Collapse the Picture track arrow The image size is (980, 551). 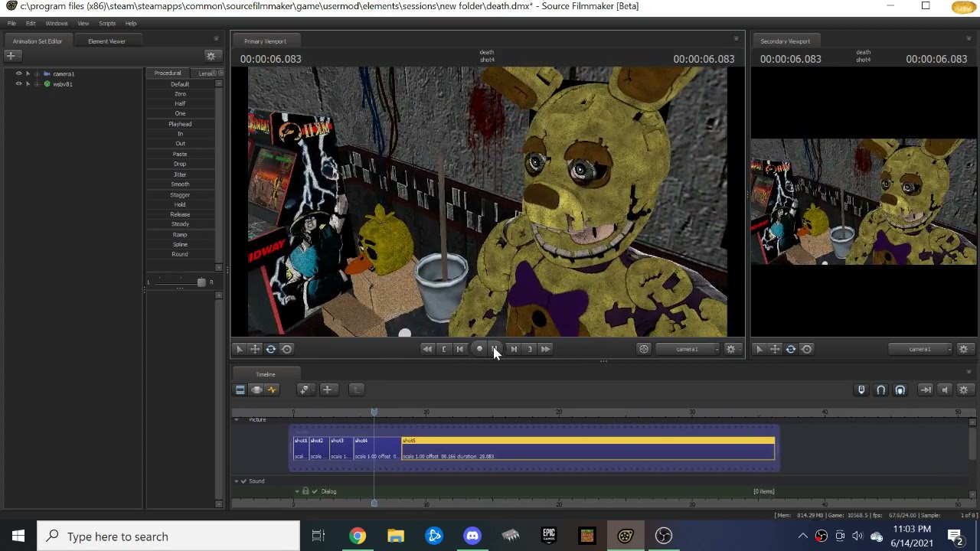tap(236, 419)
